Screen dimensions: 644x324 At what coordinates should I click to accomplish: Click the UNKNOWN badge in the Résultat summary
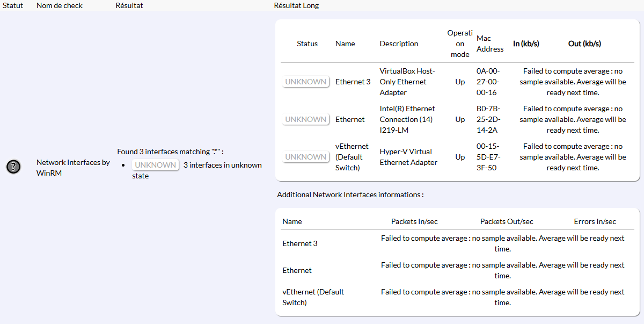tap(155, 165)
